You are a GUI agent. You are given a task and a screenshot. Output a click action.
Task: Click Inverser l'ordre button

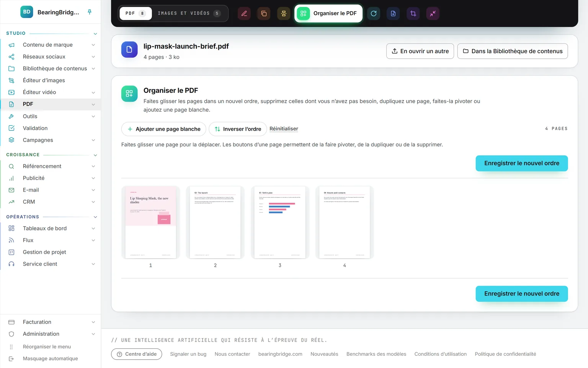tap(238, 129)
